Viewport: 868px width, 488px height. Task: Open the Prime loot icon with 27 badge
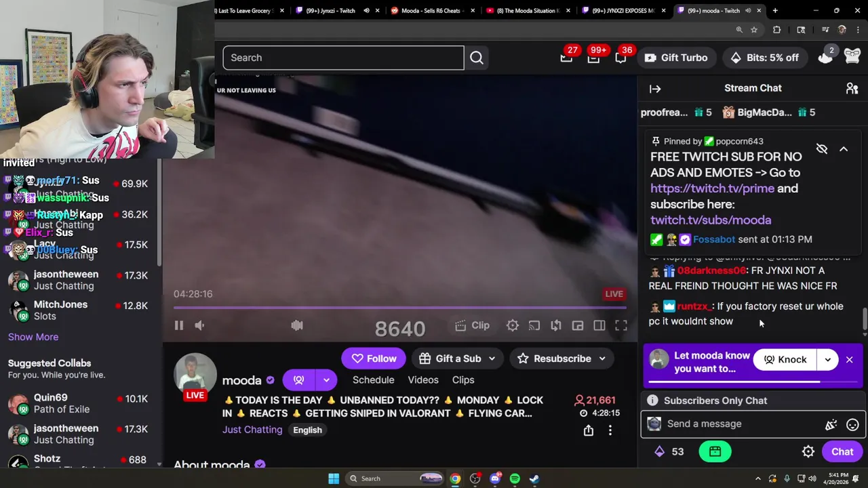(566, 58)
